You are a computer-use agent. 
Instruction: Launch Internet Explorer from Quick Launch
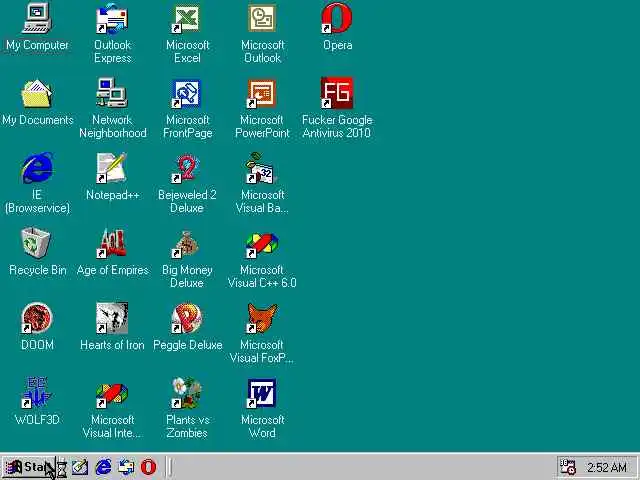point(103,467)
